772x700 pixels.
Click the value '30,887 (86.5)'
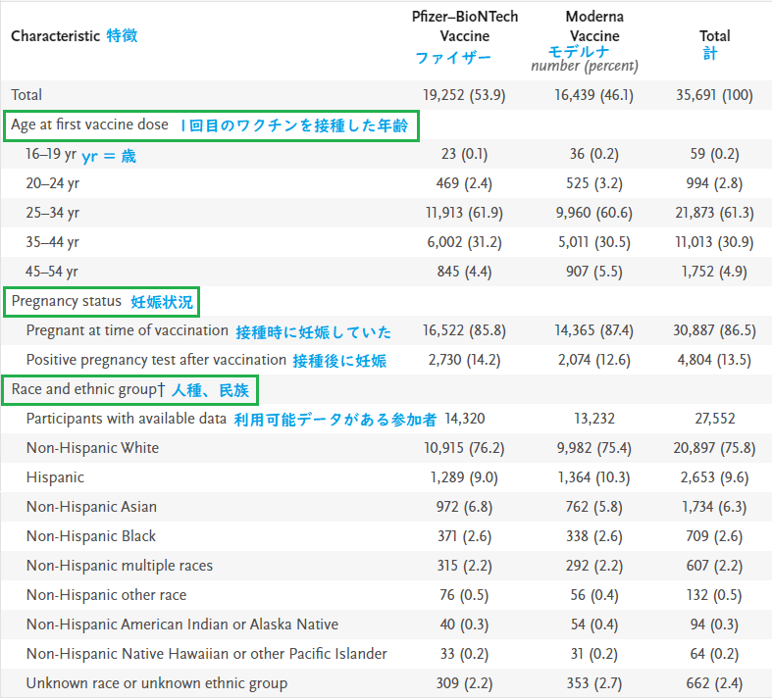714,330
